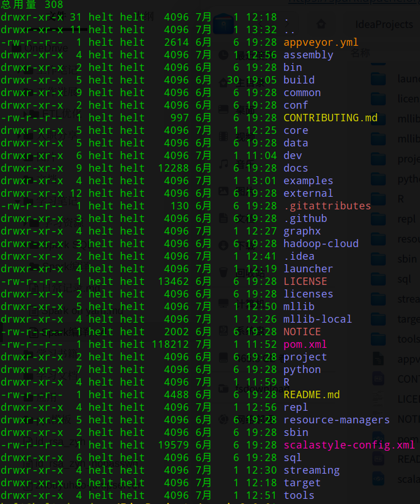The image size is (420, 504).
Task: Click README.md in the terminal listing
Action: click(x=311, y=395)
